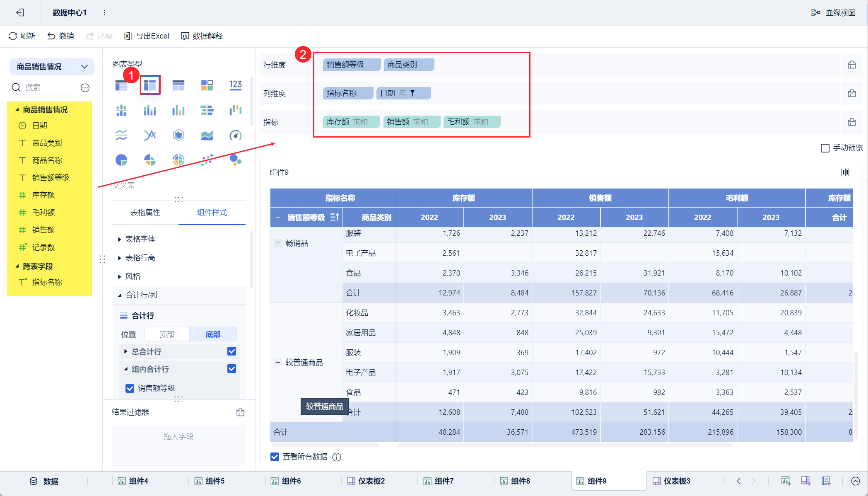Screen dimensions: 868x496
Task: Select the gauge dashboard chart icon
Action: click(x=235, y=135)
